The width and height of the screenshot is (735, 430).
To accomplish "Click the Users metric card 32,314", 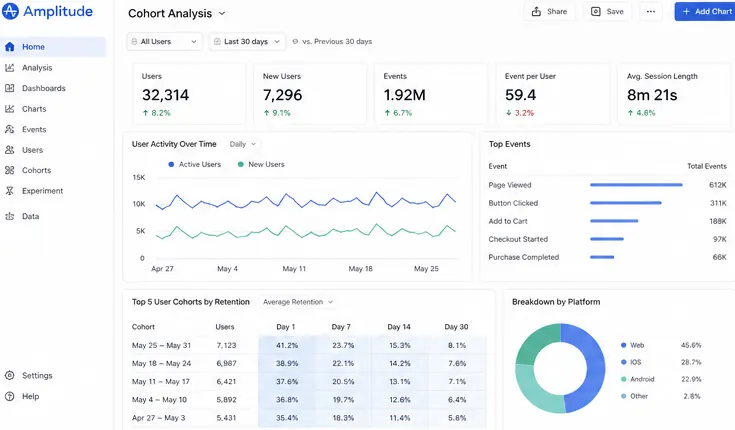I will pos(189,94).
